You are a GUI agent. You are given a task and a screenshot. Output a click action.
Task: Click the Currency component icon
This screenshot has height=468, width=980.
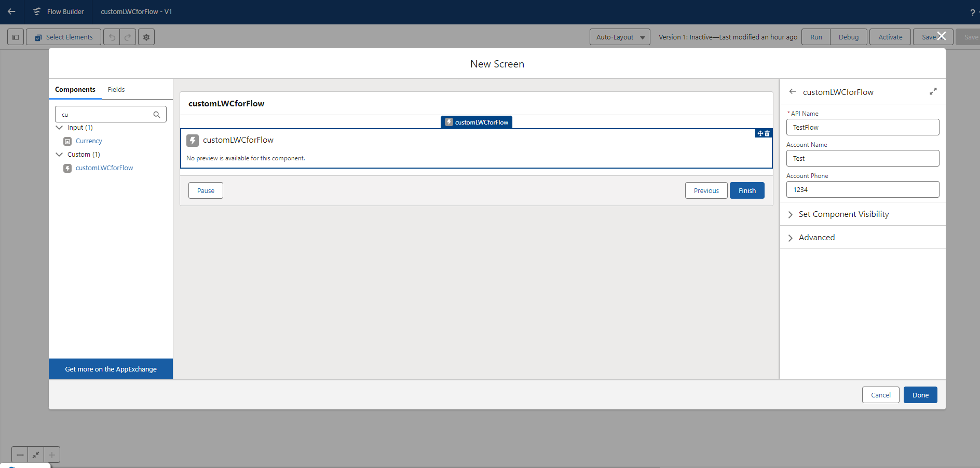coord(67,141)
